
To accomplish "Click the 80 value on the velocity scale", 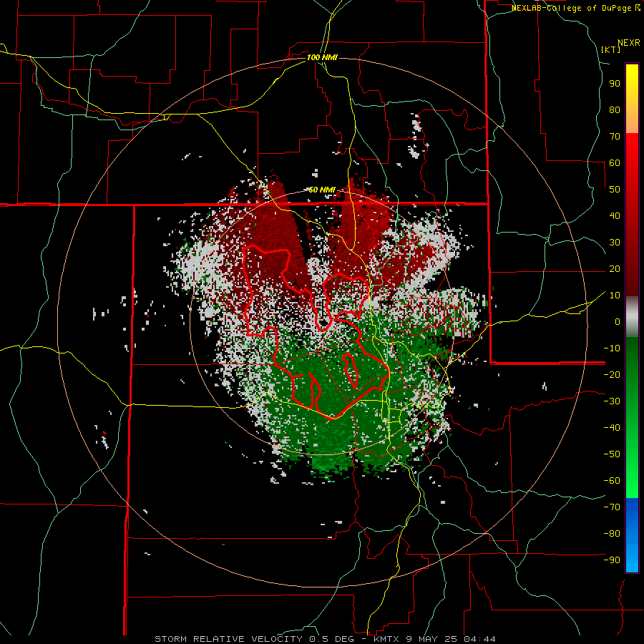I will pyautogui.click(x=615, y=109).
